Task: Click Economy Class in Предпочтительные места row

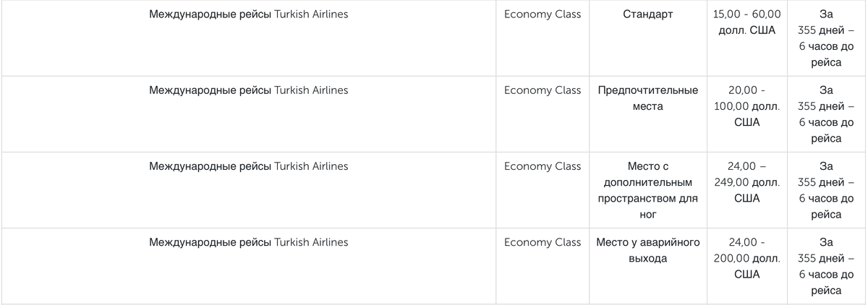Action: click(542, 90)
